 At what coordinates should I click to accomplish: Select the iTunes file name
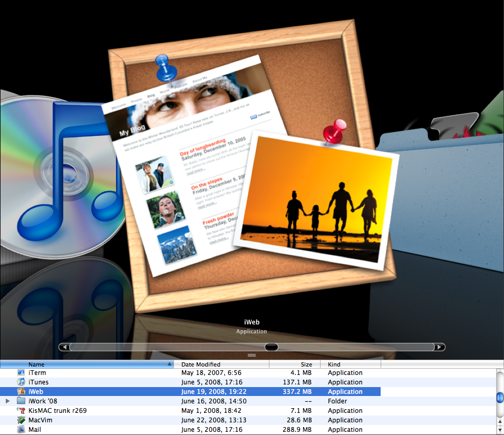pos(38,382)
